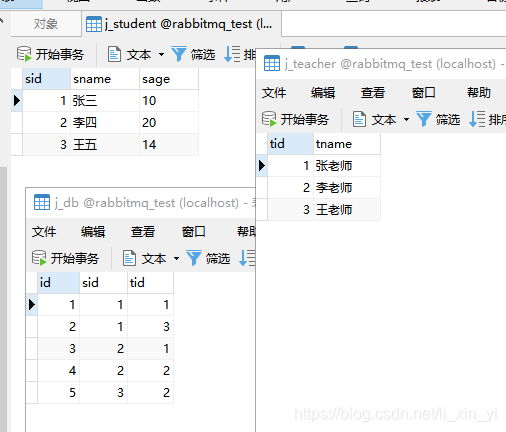Select the cell 李四
This screenshot has width=506, height=432.
tap(105, 123)
